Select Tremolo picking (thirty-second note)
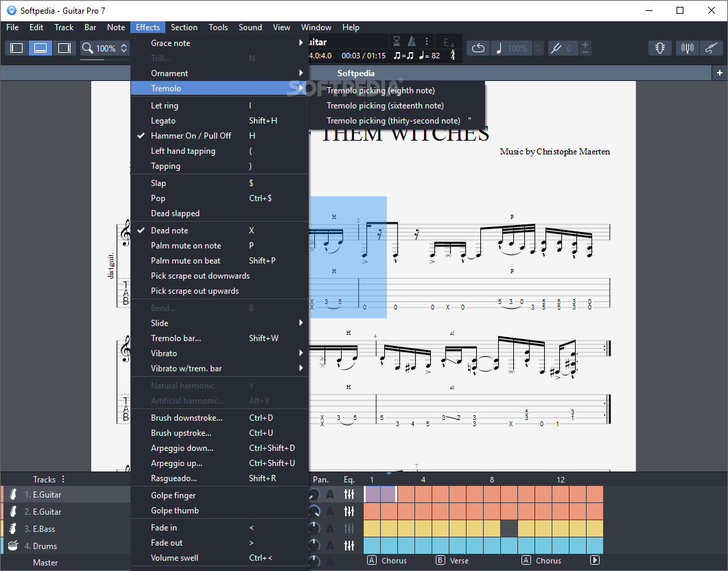728x571 pixels. point(397,121)
